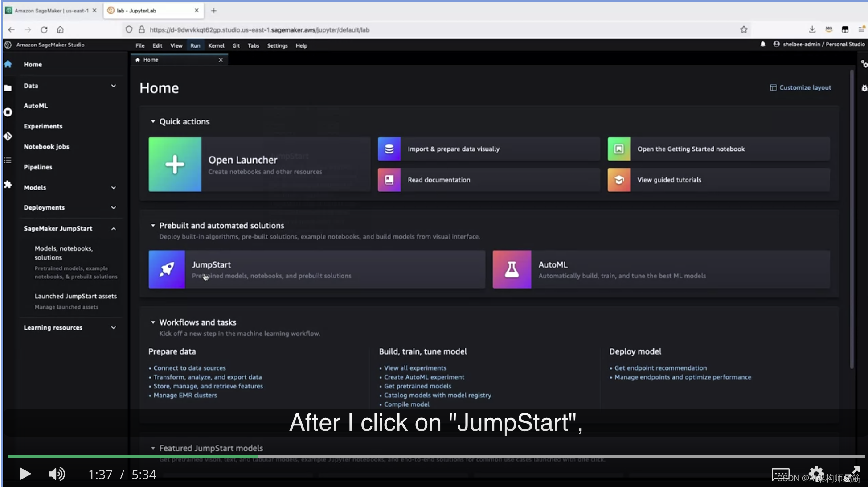Click the Connect to data sources link
The width and height of the screenshot is (868, 487).
189,367
